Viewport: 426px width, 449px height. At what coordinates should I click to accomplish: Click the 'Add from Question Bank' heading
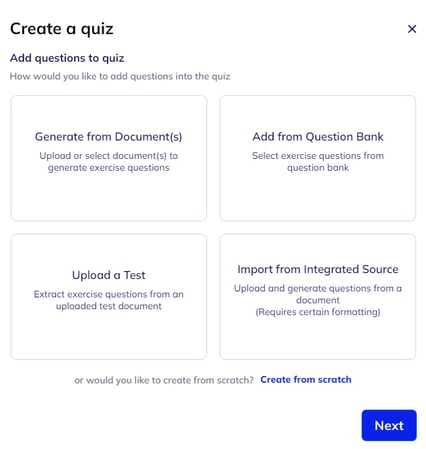(x=318, y=137)
